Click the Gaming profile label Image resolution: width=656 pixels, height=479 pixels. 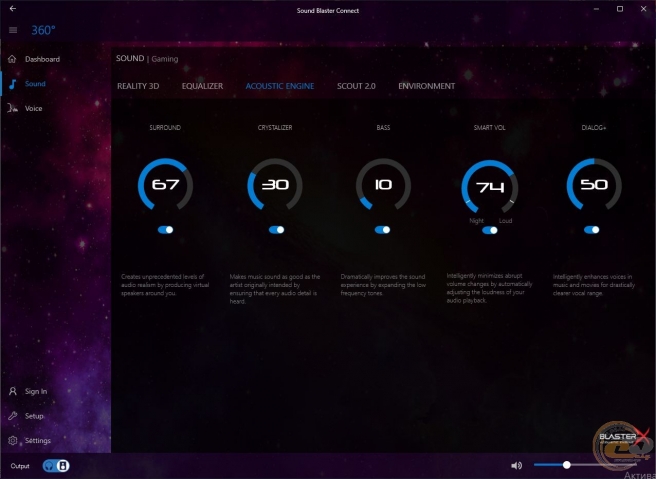click(165, 59)
